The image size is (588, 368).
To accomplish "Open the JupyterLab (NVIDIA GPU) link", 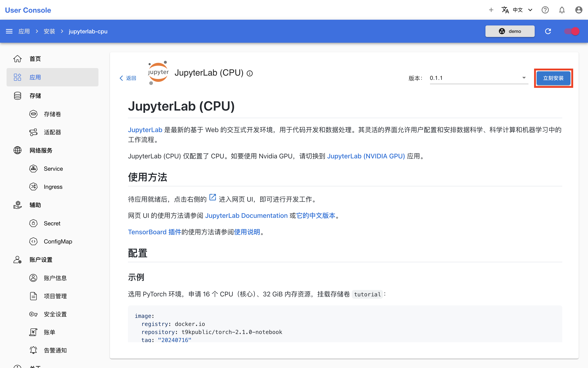I will pos(366,156).
